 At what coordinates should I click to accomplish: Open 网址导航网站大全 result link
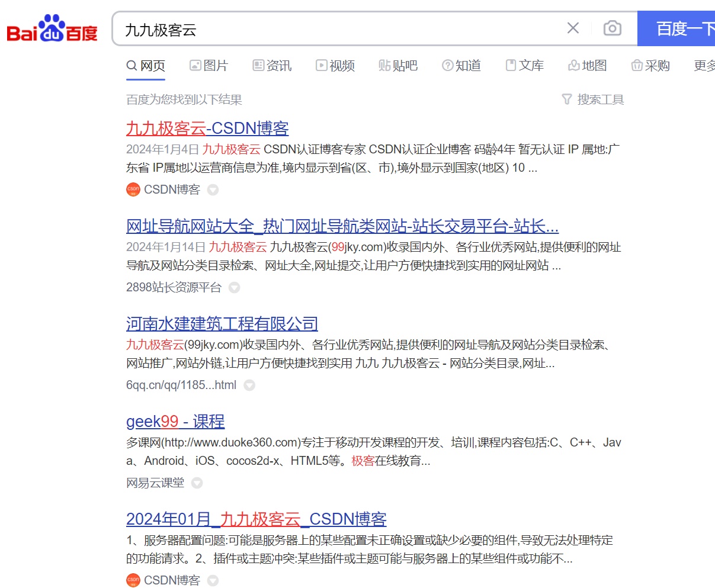(342, 226)
